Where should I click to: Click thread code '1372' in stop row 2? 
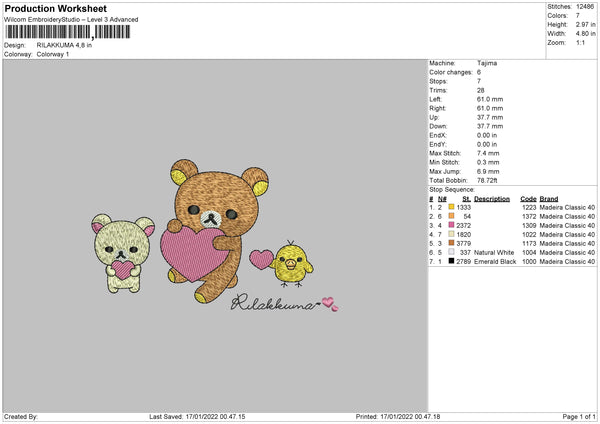529,217
